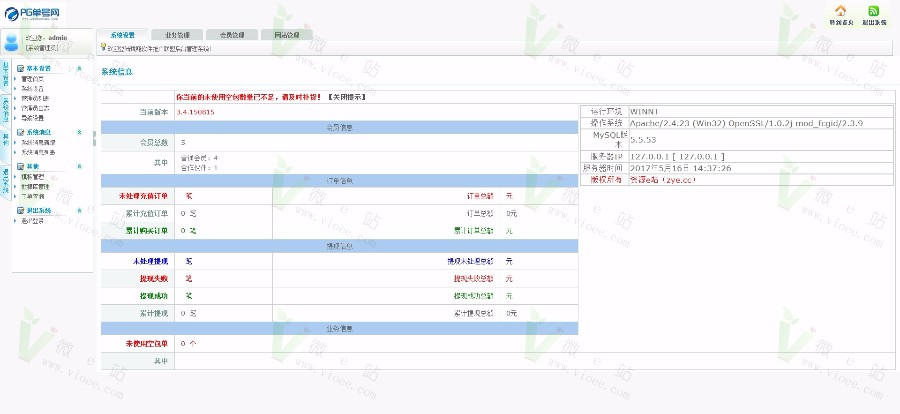Image resolution: width=900 pixels, height=414 pixels.
Task: Click the text label under the home icon
Action: click(x=840, y=23)
